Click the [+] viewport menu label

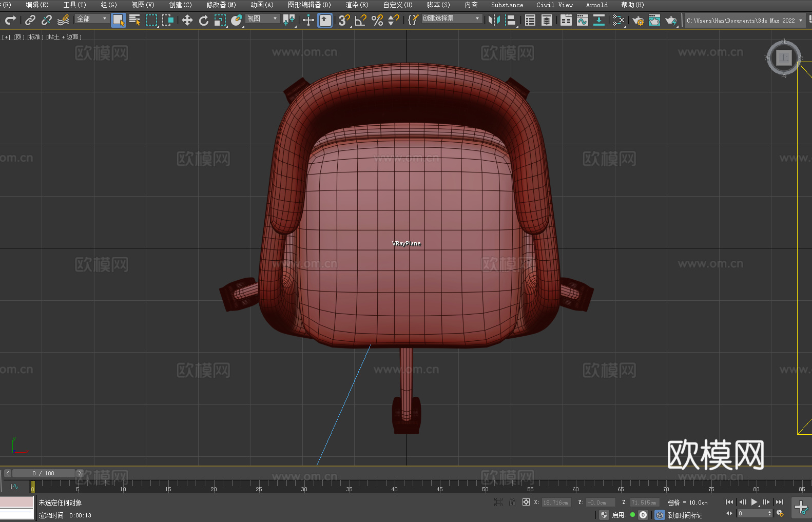pyautogui.click(x=6, y=37)
